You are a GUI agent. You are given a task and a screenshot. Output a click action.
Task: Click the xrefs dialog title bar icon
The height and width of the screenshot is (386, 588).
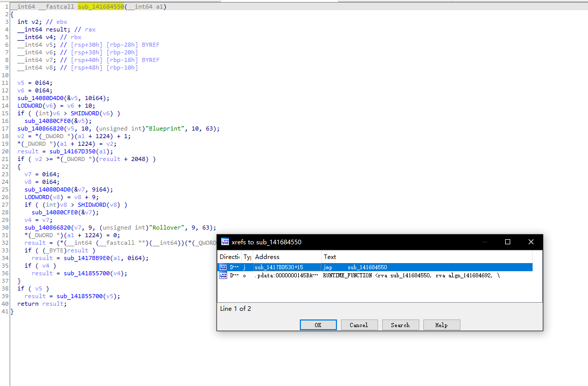(x=224, y=242)
